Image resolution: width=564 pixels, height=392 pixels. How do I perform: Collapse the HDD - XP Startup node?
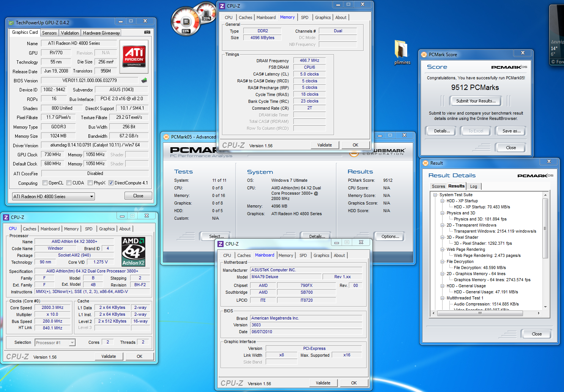[443, 201]
